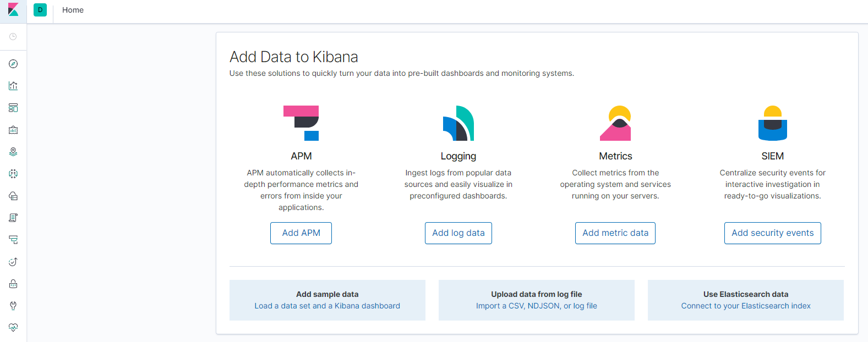Click the Kibana logo in top-left
This screenshot has width=868, height=342.
tap(13, 10)
